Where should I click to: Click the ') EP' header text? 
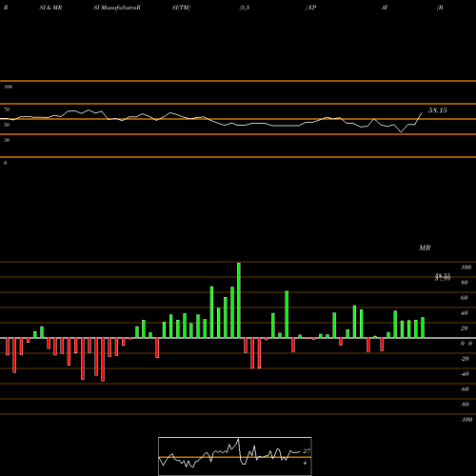(311, 8)
